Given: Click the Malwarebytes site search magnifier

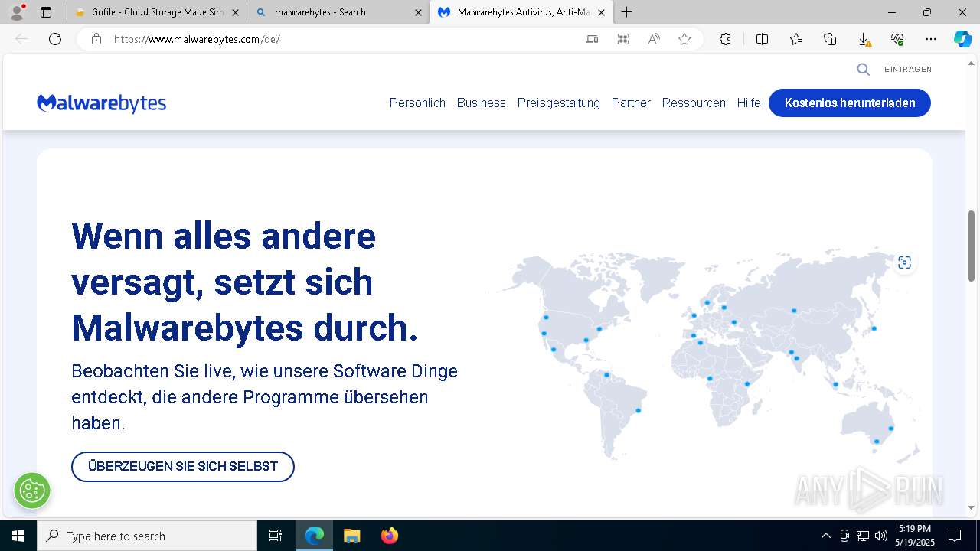Looking at the screenshot, I should (863, 70).
